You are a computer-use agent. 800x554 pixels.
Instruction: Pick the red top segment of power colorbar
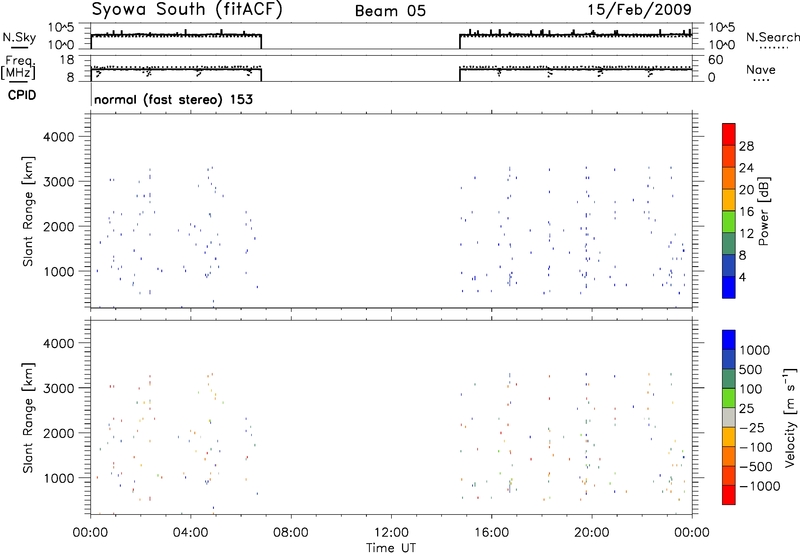coord(729,134)
